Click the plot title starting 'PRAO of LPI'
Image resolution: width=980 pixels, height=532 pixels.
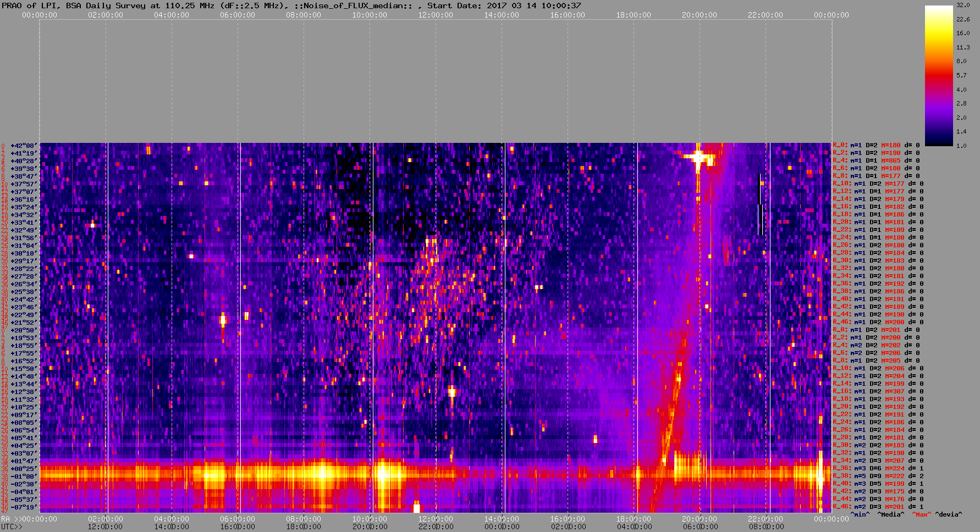[290, 5]
